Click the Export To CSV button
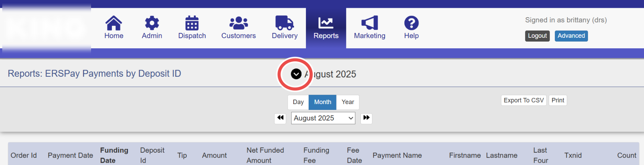This screenshot has width=644, height=165. [x=523, y=100]
